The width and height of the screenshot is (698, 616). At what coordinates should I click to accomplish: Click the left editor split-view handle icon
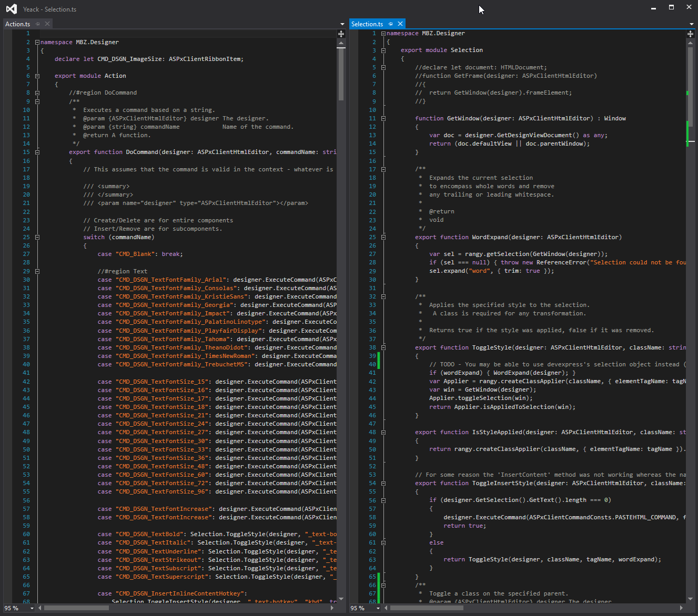pyautogui.click(x=341, y=34)
